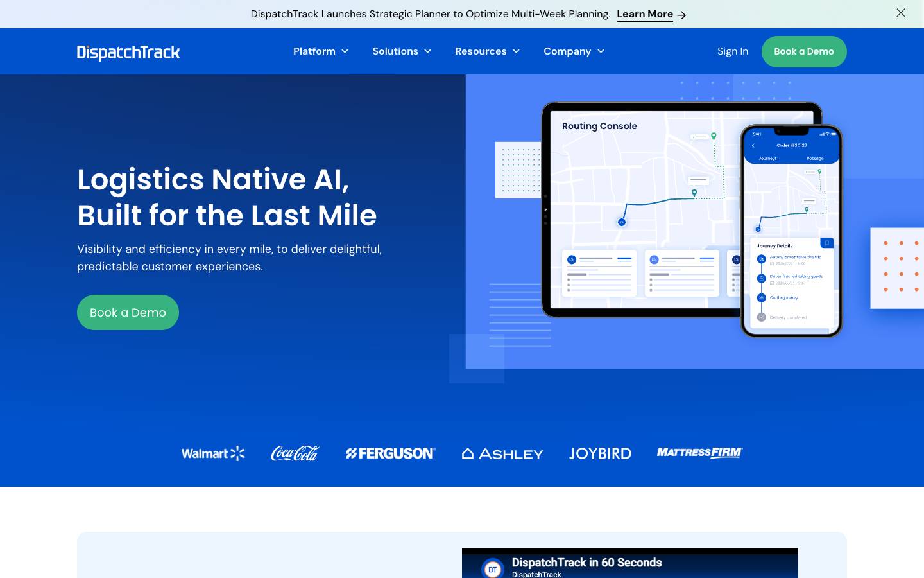The height and width of the screenshot is (578, 924).
Task: Click the hero Book a Demo button
Action: (x=128, y=312)
